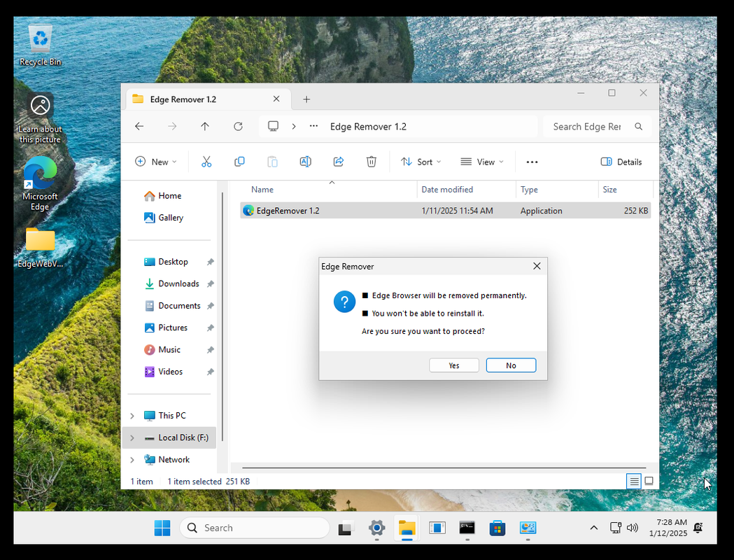Viewport: 734px width, 560px height.
Task: Confirm removal with the Yes button
Action: (453, 365)
